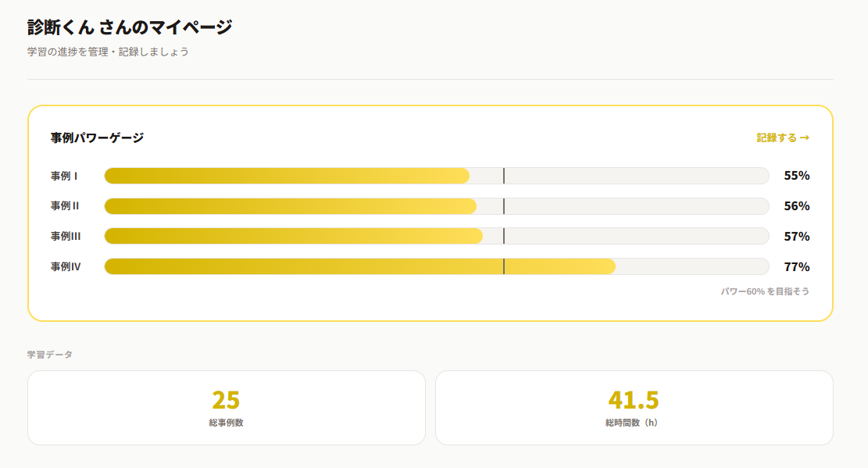868x468 pixels.
Task: Click the 55% value label
Action: pyautogui.click(x=797, y=176)
